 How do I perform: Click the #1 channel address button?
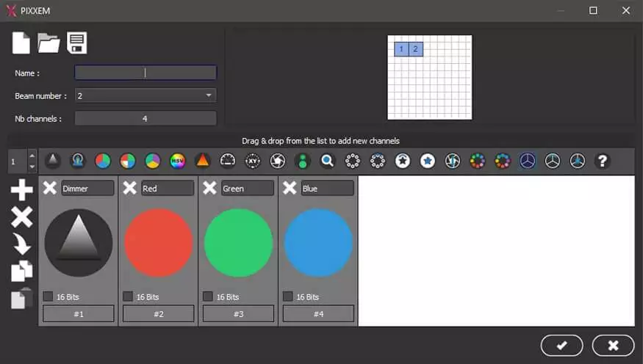coord(79,314)
